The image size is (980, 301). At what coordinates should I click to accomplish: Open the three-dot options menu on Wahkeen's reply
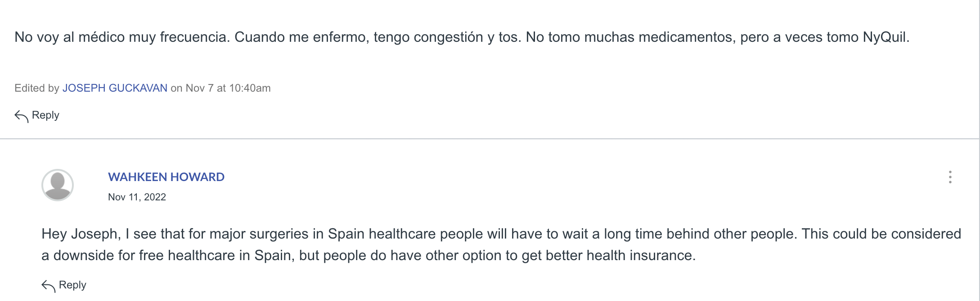(950, 177)
